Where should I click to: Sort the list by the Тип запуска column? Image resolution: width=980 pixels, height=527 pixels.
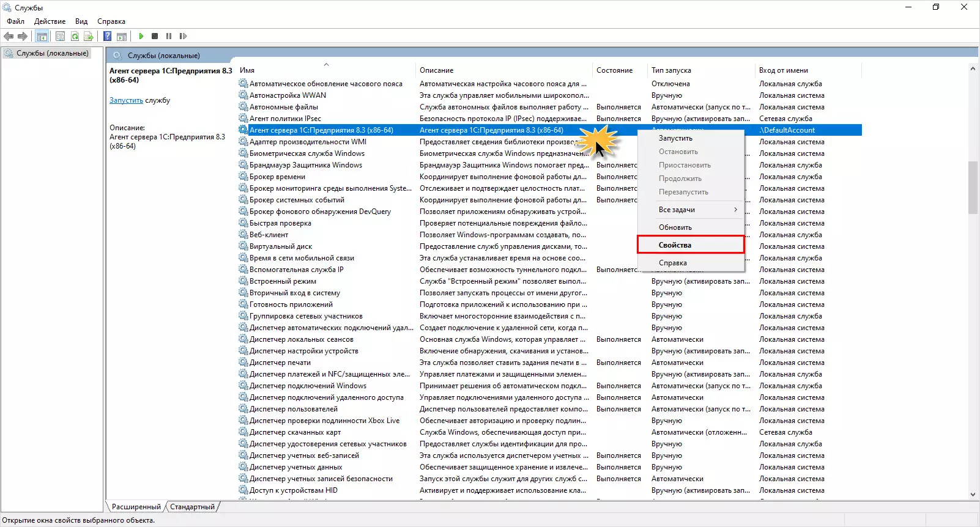701,70
